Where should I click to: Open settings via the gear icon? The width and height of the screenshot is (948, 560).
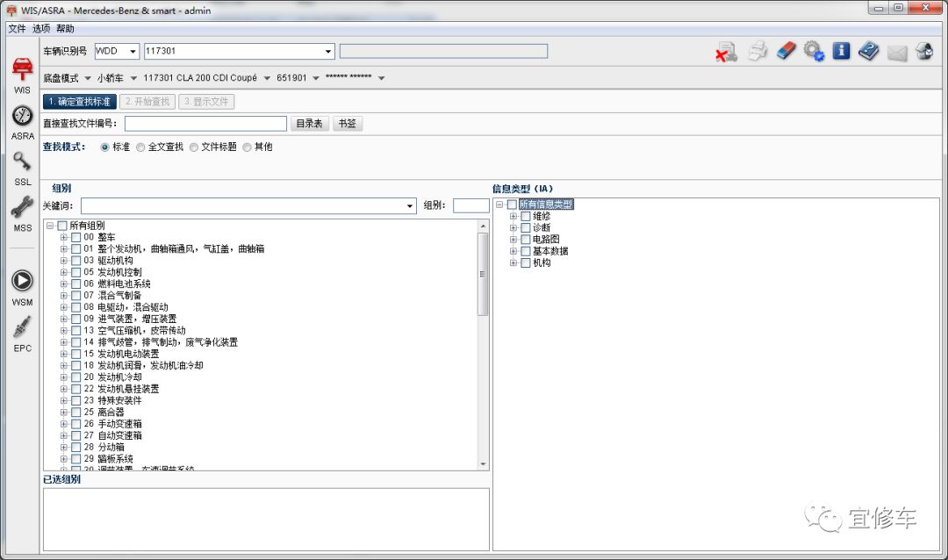[814, 51]
